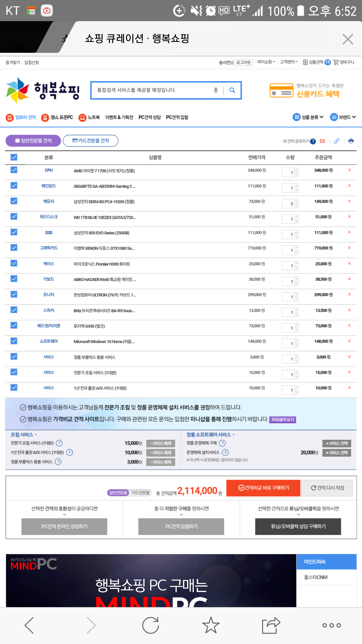The image size is (362, 644).
Task: Click the 파워셀러 보기 button
Action: pos(283,420)
